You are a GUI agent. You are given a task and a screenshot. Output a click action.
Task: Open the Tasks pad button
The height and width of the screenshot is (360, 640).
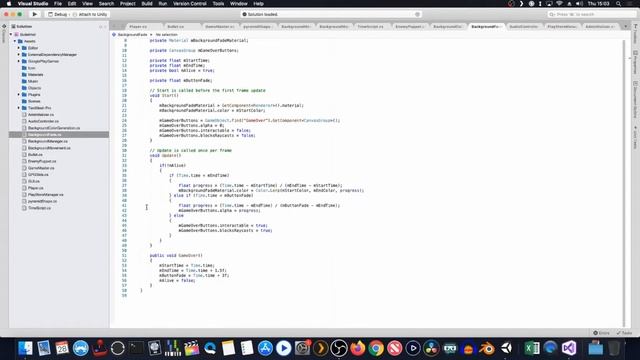[624, 333]
